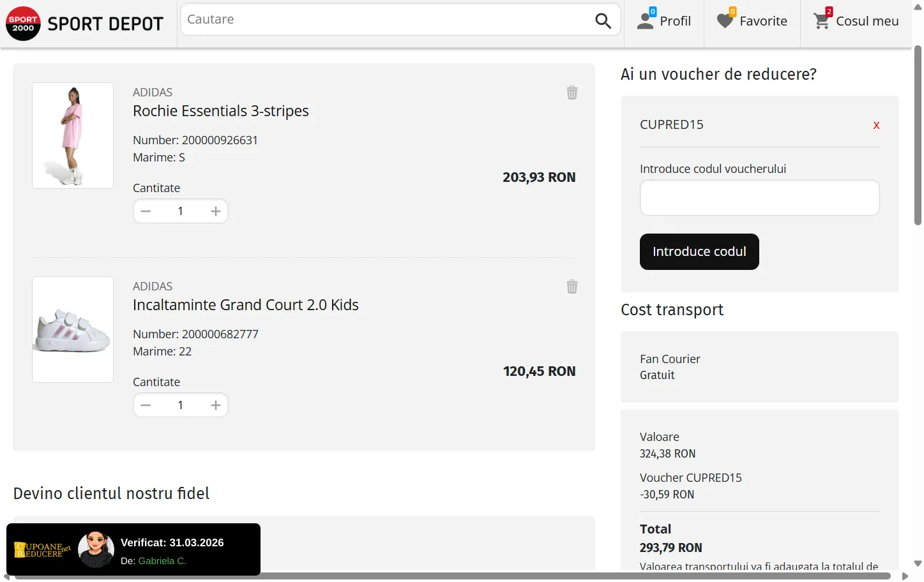The image size is (924, 582).
Task: Increase quantity of Grand Court shoes
Action: pos(216,405)
